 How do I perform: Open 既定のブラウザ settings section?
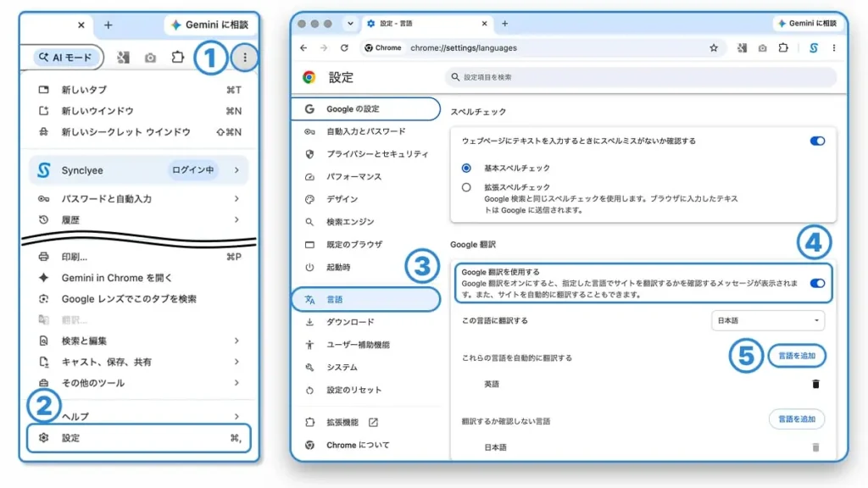pos(365,245)
